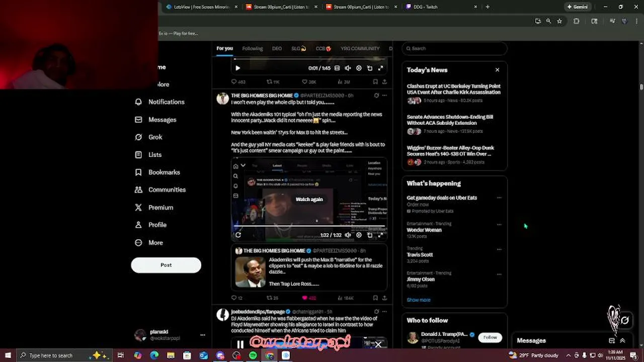Open Notifications in the X sidebar
Screen dimensions: 644x362
tap(160, 102)
